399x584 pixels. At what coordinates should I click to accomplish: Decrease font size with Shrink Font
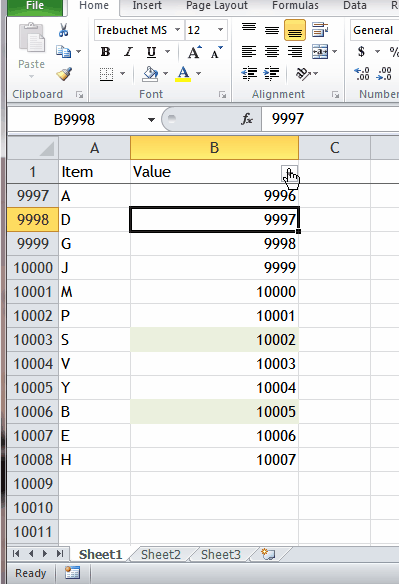click(x=216, y=52)
